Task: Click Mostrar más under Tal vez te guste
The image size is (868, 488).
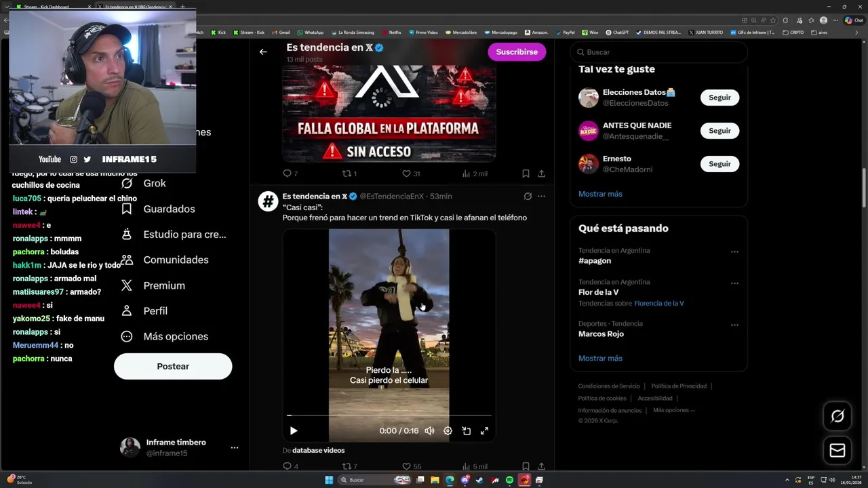Action: coord(600,194)
